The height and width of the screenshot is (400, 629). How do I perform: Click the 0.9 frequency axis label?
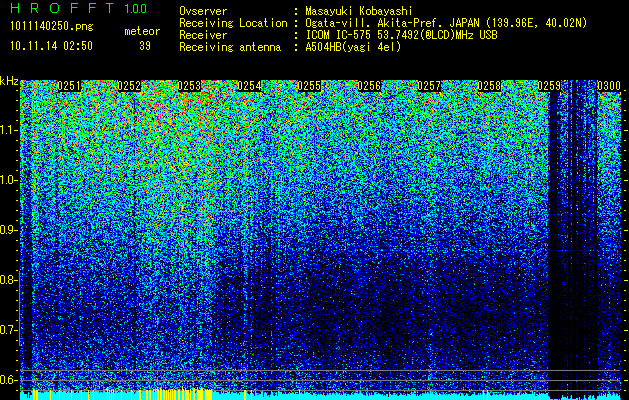[x=9, y=230]
